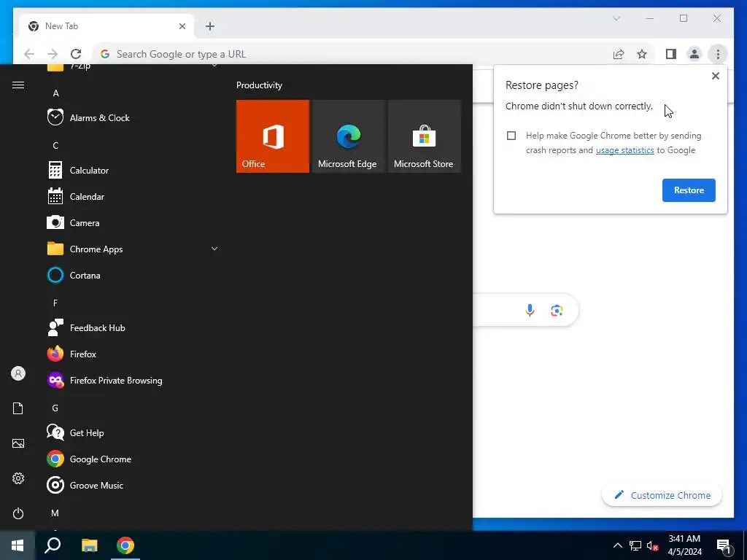Launch Cortana from the app list

[134, 275]
